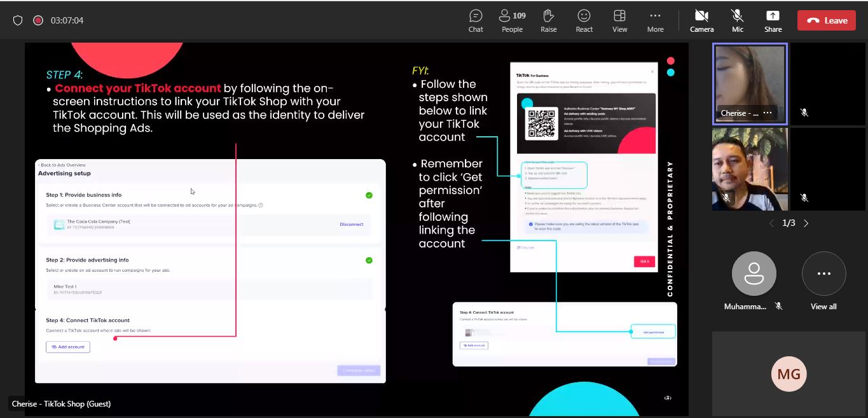
Task: Click the meeting timer 03:07:04
Action: (x=67, y=20)
